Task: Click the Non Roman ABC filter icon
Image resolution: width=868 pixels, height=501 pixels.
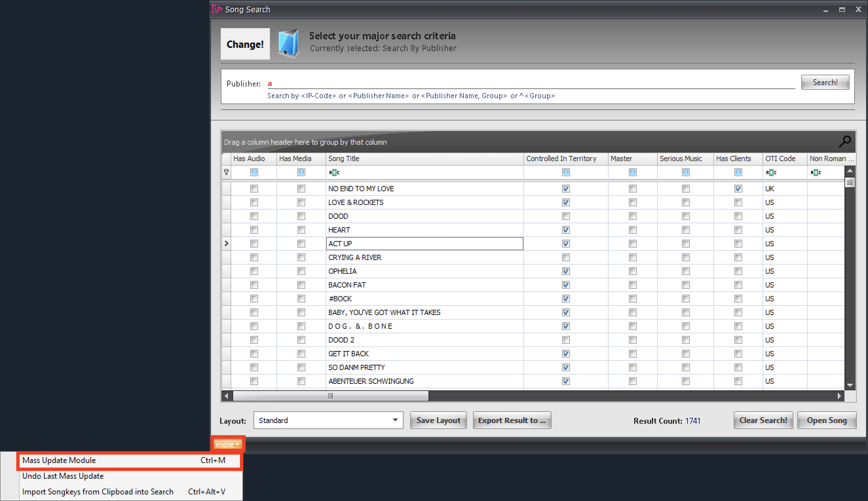Action: (815, 172)
